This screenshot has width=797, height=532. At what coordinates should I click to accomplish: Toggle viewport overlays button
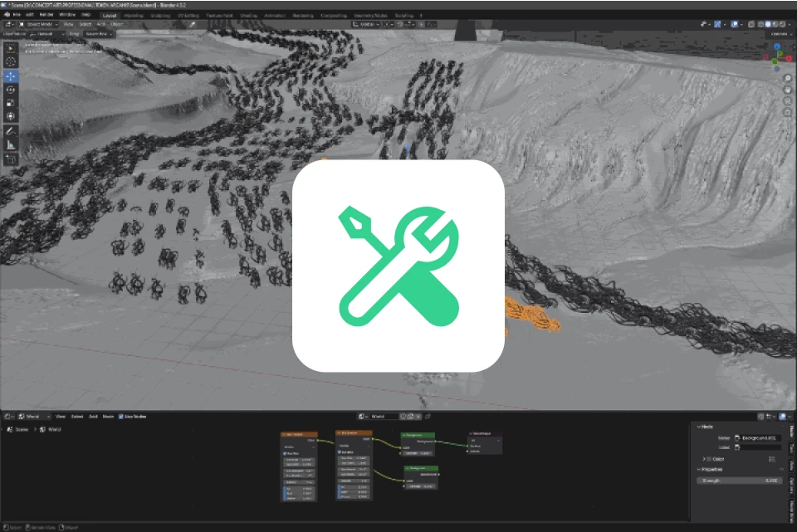[735, 24]
